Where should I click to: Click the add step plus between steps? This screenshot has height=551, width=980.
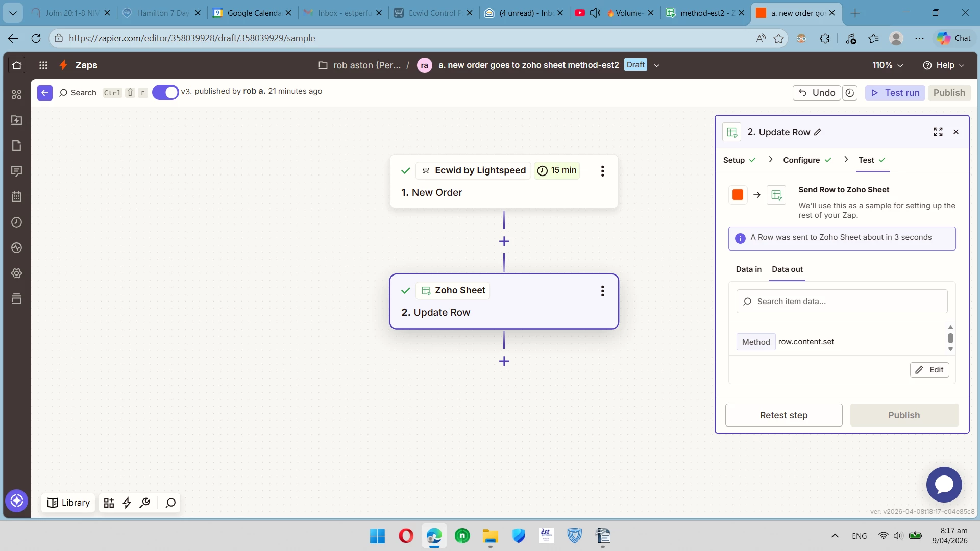[x=504, y=241]
